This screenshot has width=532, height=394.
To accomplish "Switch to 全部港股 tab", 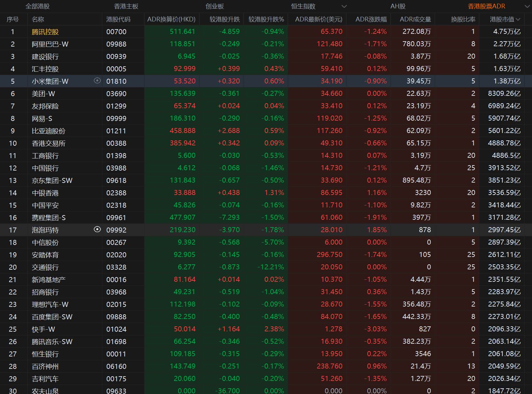I will 38,6.
